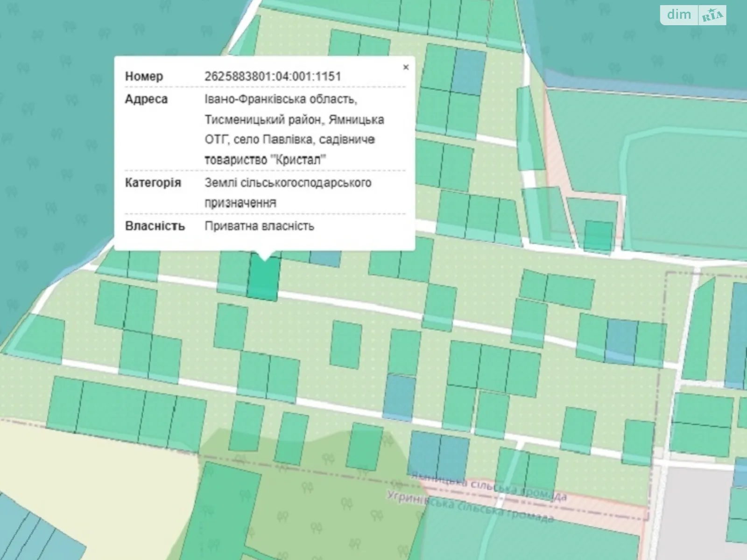The image size is (747, 560).
Task: Click the 'Івано-Франківська область' address text
Action: click(x=281, y=99)
